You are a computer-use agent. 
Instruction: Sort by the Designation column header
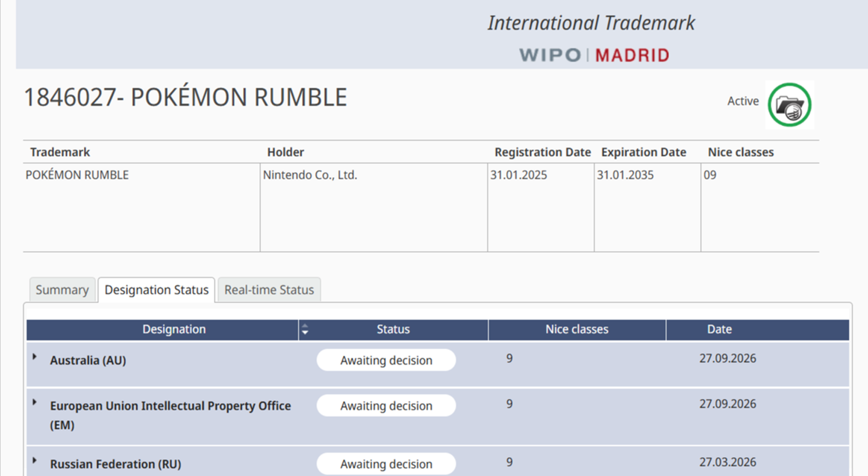(x=174, y=329)
